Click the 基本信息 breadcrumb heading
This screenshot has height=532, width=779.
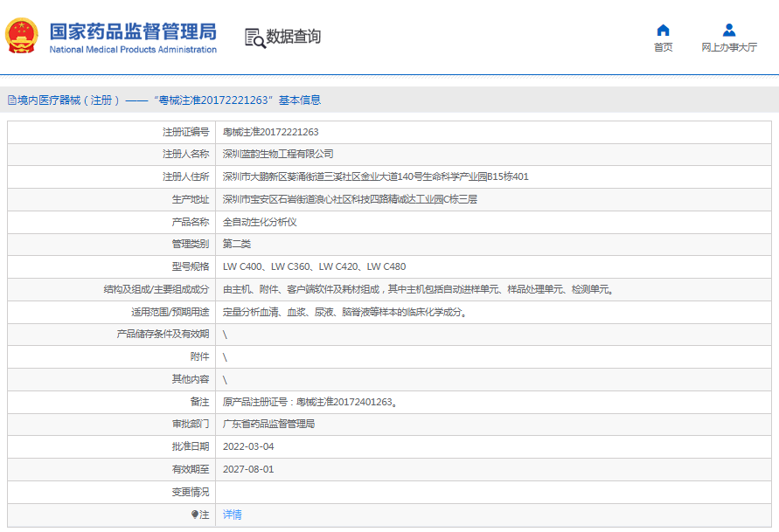click(x=300, y=100)
